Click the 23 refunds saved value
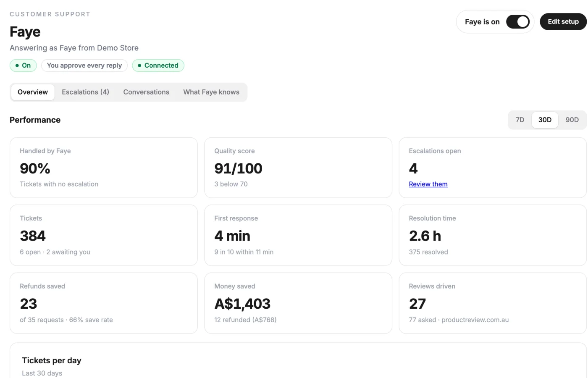 pos(29,304)
